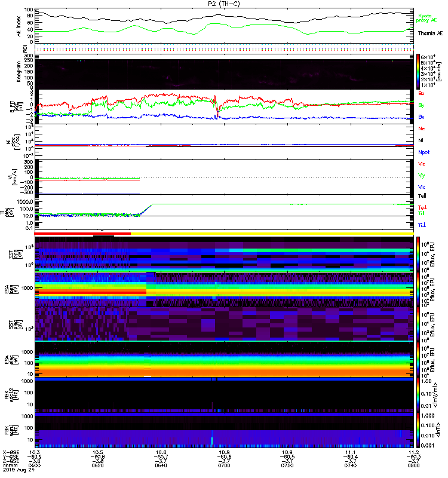The width and height of the screenshot is (448, 478).
Task: Click the Keogram axis label
Action: [19, 72]
